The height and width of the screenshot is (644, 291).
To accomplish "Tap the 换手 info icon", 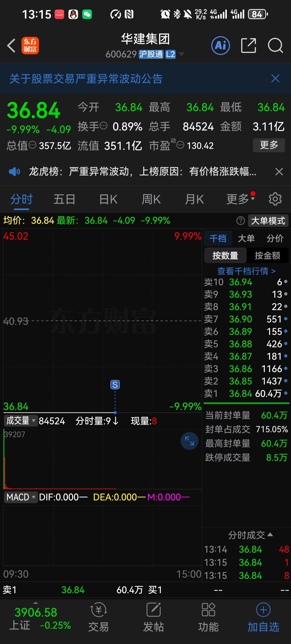I will (104, 125).
